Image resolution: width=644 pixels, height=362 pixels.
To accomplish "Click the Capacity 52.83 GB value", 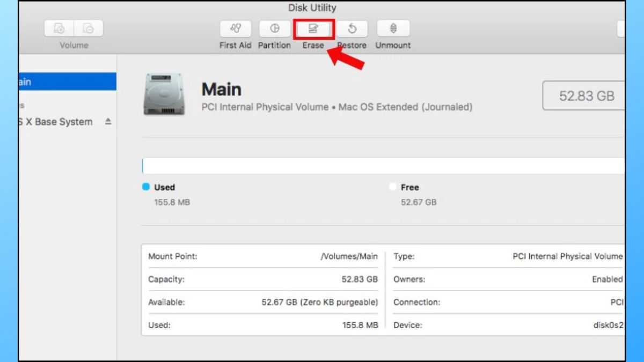I will (360, 279).
